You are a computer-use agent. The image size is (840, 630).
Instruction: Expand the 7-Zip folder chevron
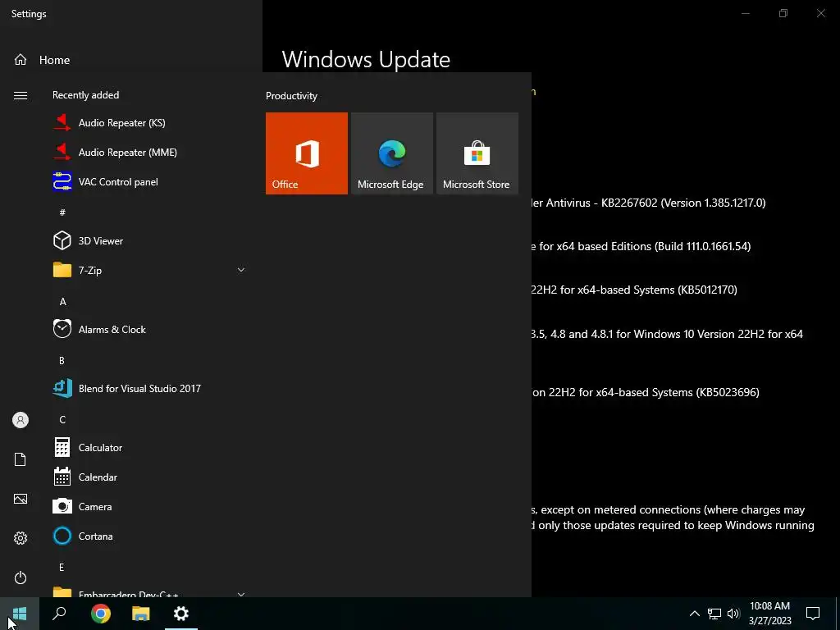coord(241,270)
